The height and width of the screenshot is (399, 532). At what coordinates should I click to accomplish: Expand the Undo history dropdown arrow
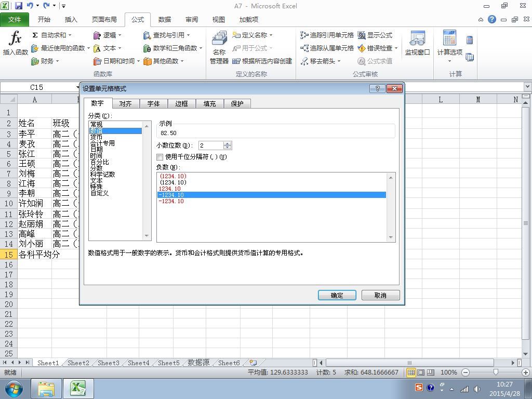[x=37, y=5]
